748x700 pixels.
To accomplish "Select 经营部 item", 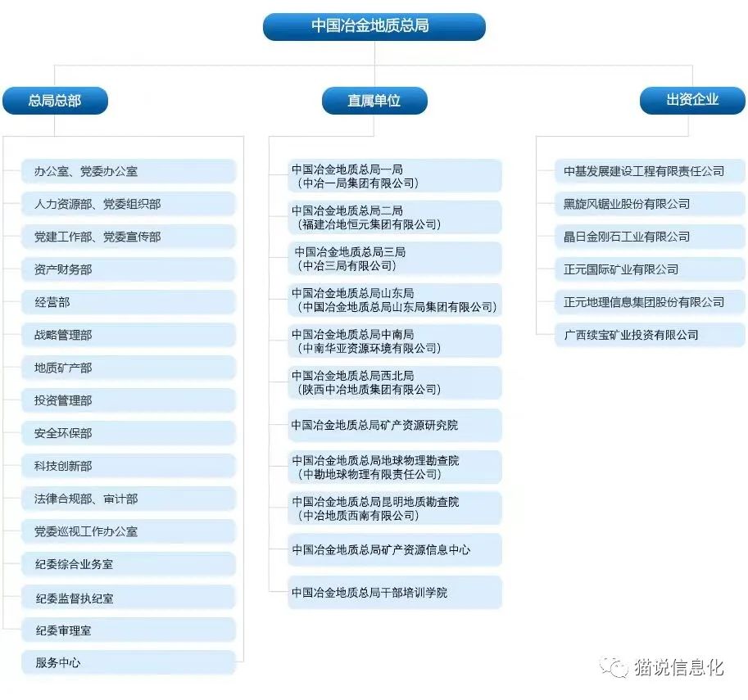I will click(x=129, y=302).
